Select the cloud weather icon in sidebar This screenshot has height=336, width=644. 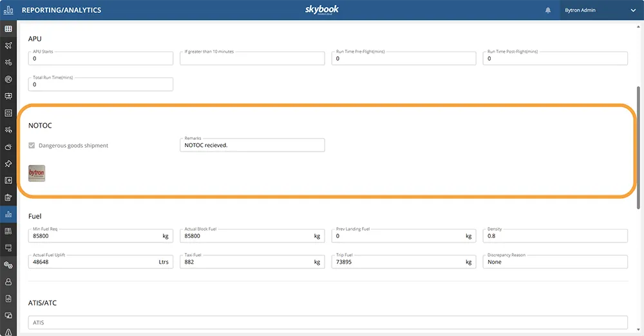[x=8, y=147]
